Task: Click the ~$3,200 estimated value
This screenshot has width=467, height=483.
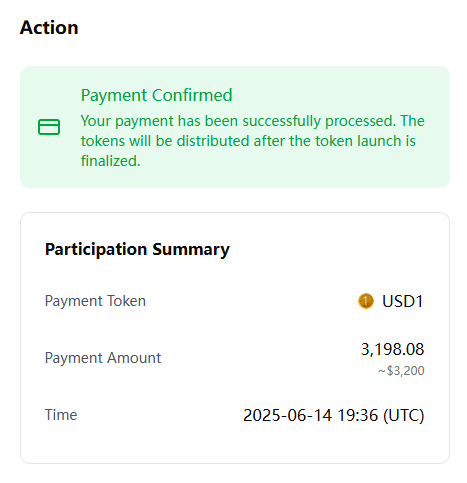Action: (401, 371)
